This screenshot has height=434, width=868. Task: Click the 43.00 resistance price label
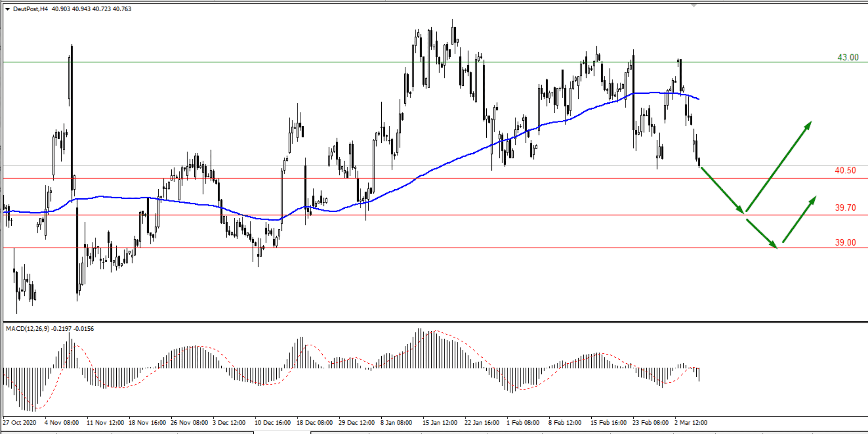(x=848, y=57)
